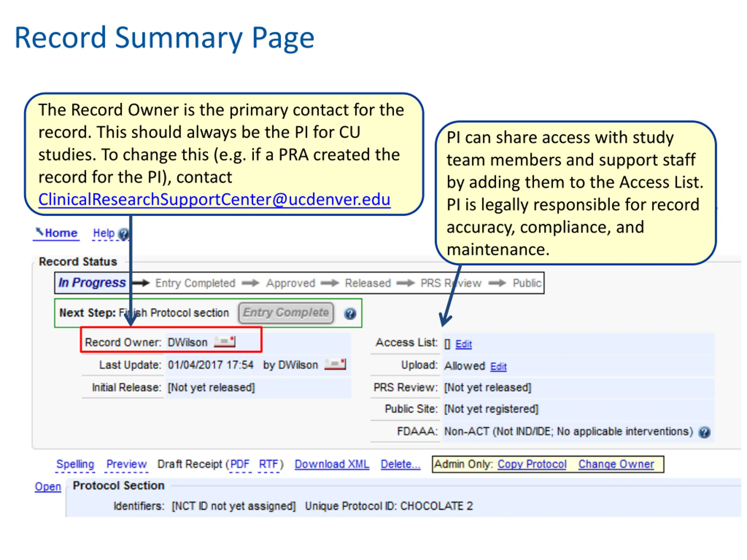The width and height of the screenshot is (747, 560).
Task: Open the ClinicalResearchSupportCenter email link
Action: tap(214, 199)
